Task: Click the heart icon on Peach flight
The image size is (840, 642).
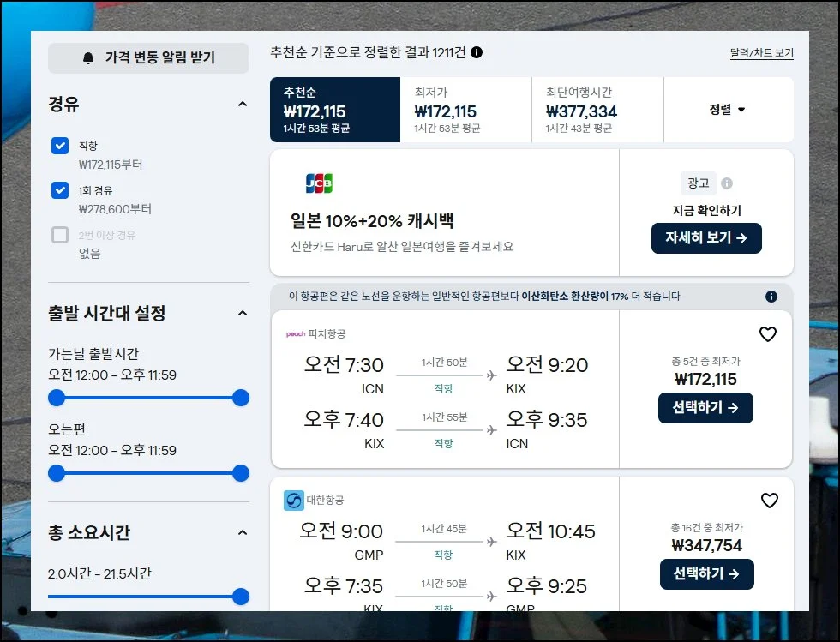Action: coord(768,334)
